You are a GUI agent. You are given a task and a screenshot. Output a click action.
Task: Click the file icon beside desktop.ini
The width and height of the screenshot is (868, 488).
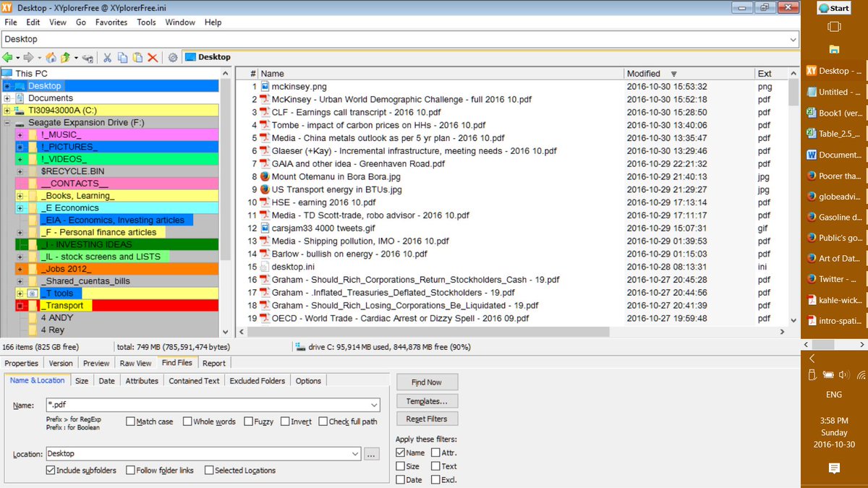265,267
